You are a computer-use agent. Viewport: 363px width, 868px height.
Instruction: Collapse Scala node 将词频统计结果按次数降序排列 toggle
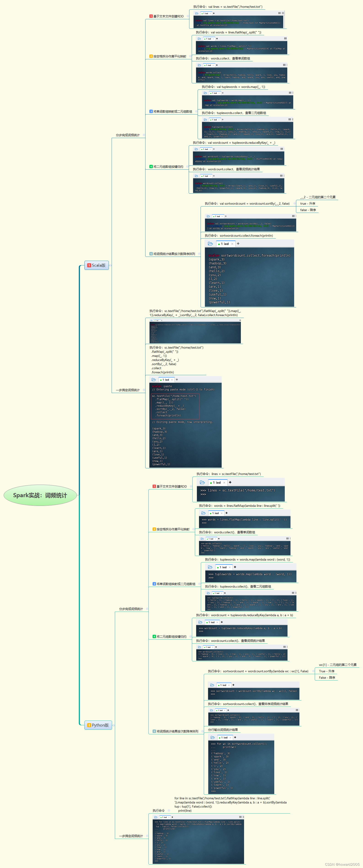(199, 254)
